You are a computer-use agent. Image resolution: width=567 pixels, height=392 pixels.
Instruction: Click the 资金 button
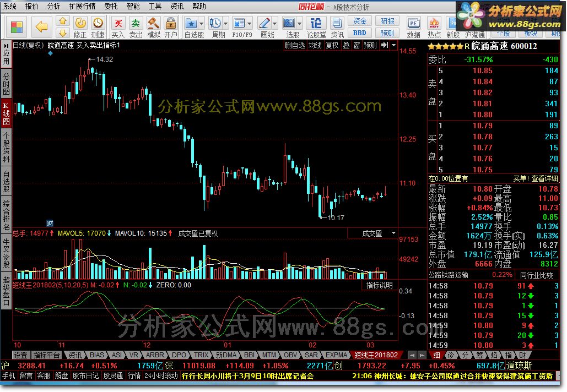pos(359,21)
